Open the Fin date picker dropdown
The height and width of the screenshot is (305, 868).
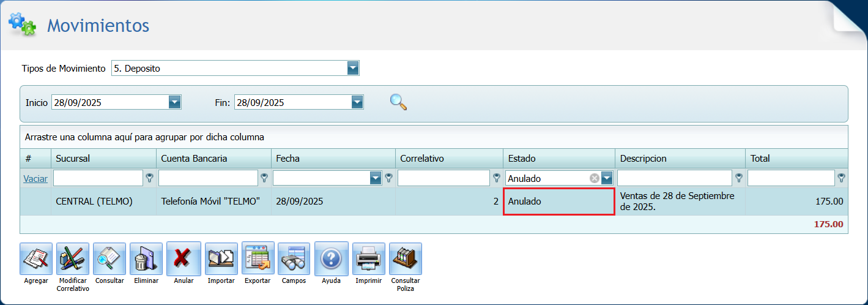pyautogui.click(x=358, y=102)
